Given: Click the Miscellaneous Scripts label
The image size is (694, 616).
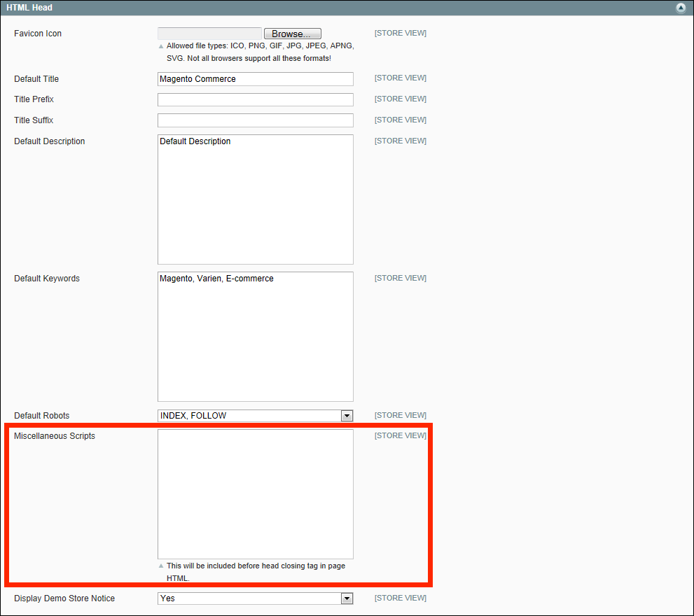Looking at the screenshot, I should point(55,436).
